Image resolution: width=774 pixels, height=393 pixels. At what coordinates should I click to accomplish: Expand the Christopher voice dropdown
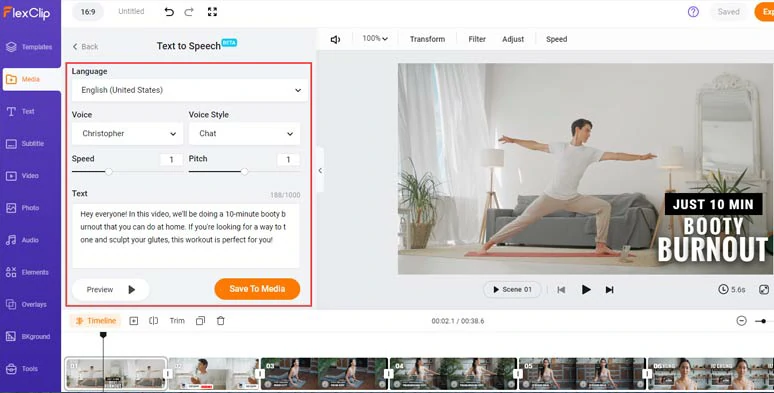[127, 134]
